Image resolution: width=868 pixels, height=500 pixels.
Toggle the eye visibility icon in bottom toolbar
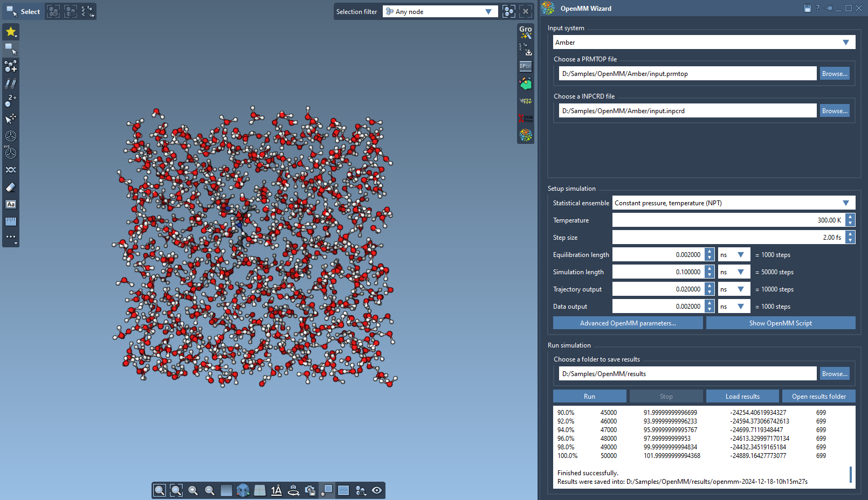coord(377,490)
